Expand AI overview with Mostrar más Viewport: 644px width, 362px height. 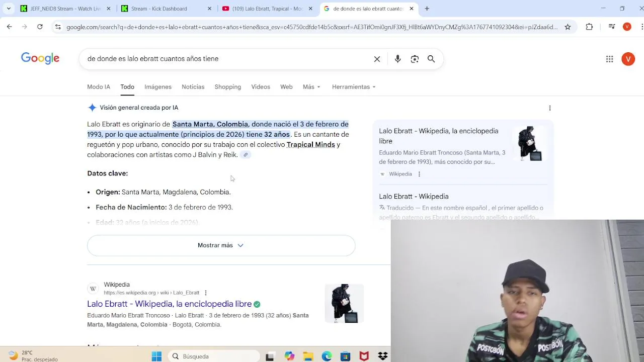pyautogui.click(x=221, y=245)
